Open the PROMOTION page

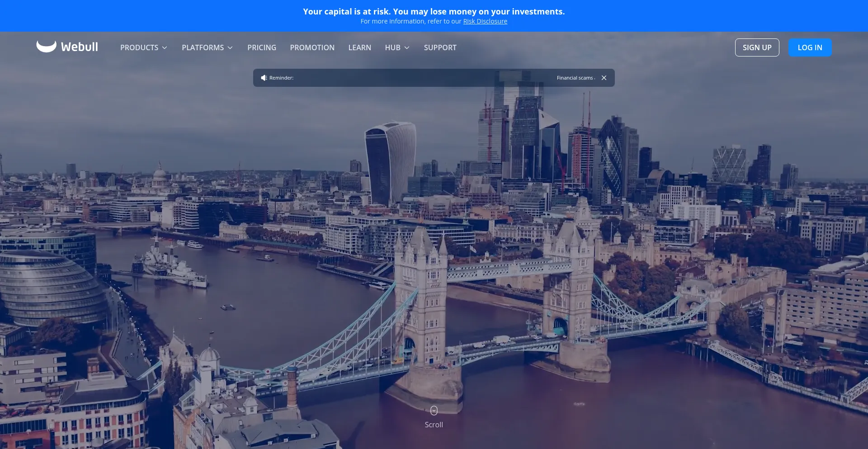pos(312,47)
